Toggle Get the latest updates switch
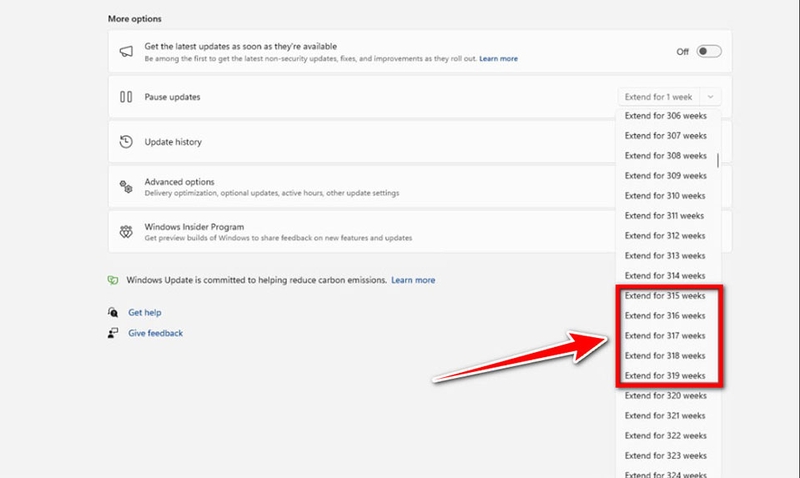The width and height of the screenshot is (800, 478). click(x=709, y=51)
